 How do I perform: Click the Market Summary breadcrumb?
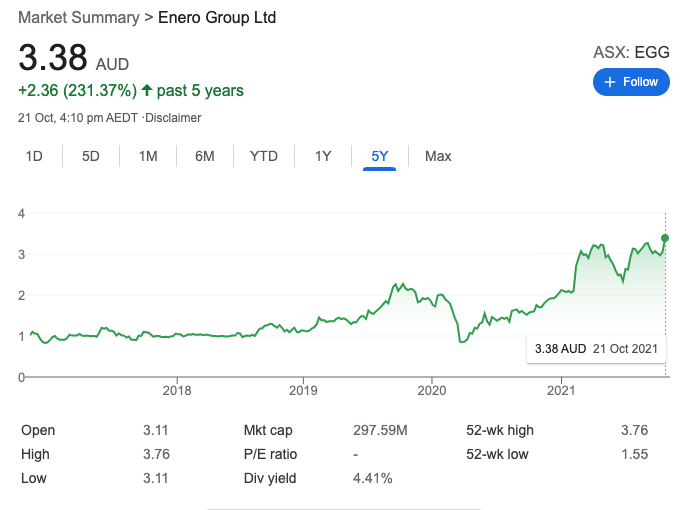point(78,18)
